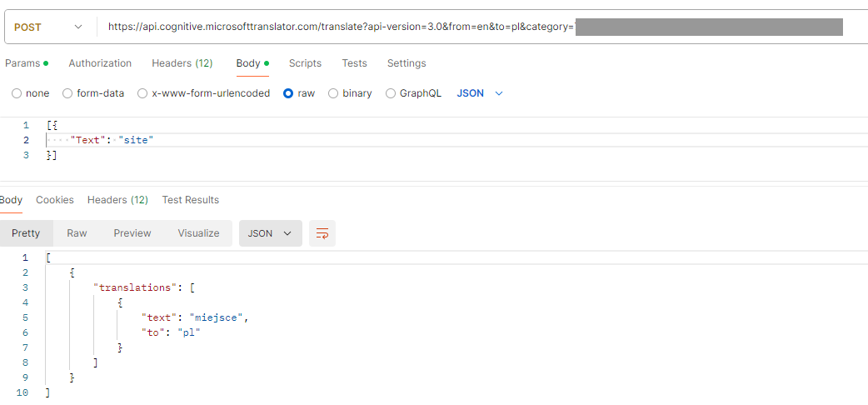The height and width of the screenshot is (405, 868).
Task: Open the response Headers (12) tab
Action: click(118, 200)
